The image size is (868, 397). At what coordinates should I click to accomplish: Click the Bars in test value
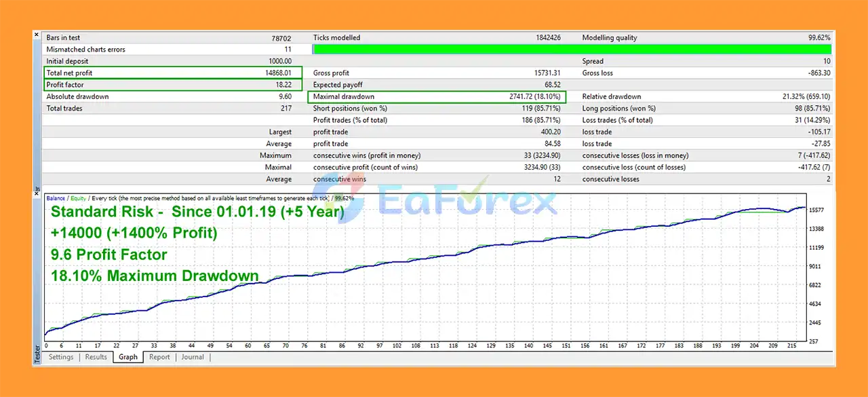tap(281, 37)
